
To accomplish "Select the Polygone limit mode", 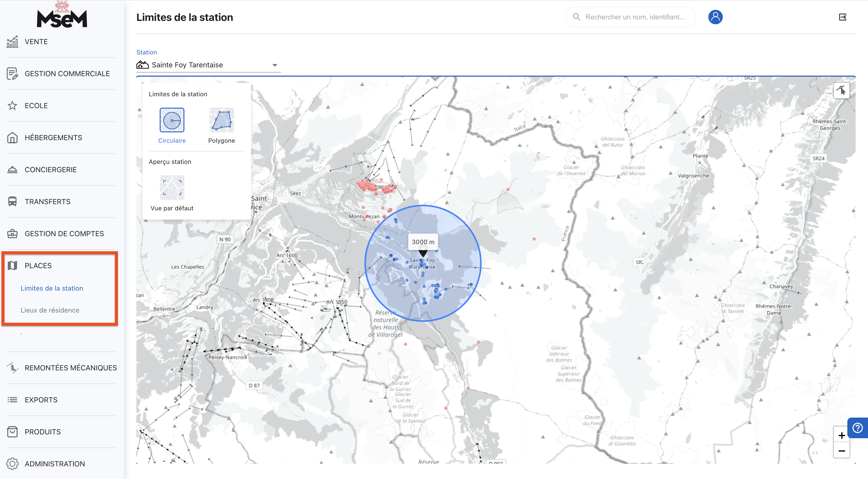I will coord(221,120).
